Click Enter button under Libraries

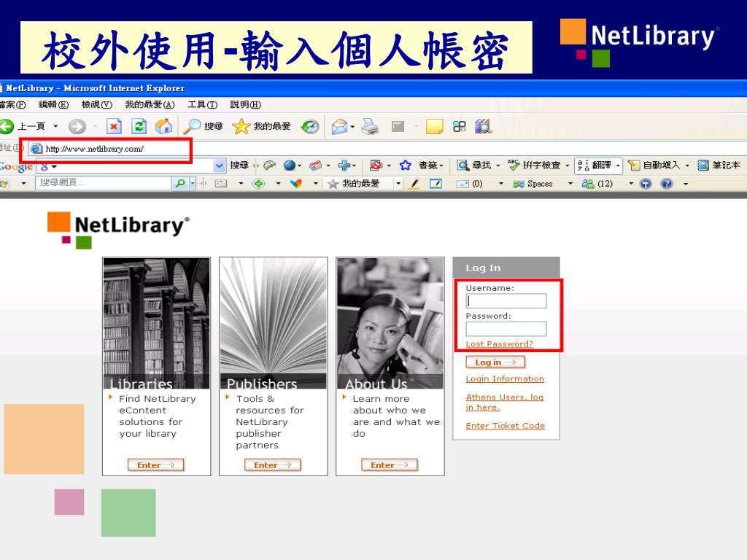(156, 464)
